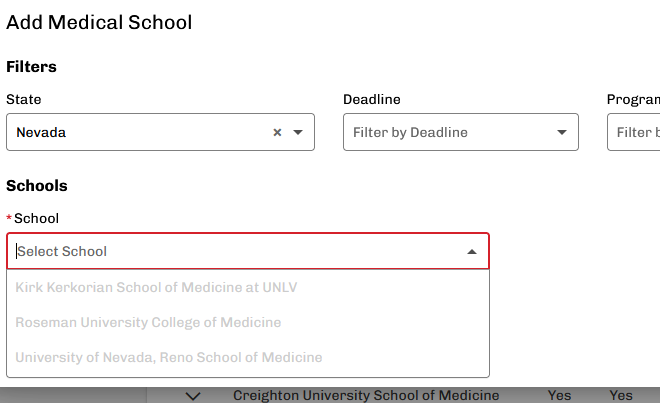Image resolution: width=660 pixels, height=403 pixels.
Task: Click the State filter label
Action: [24, 99]
